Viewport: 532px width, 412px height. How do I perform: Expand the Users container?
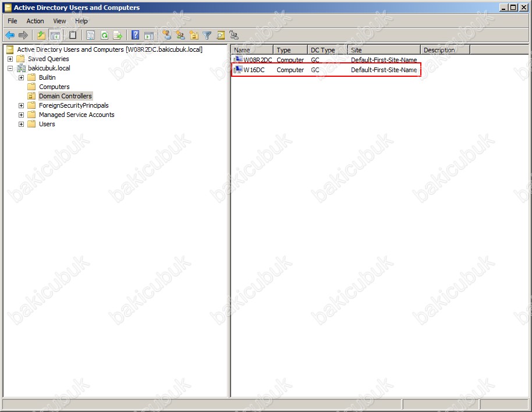tap(21, 124)
